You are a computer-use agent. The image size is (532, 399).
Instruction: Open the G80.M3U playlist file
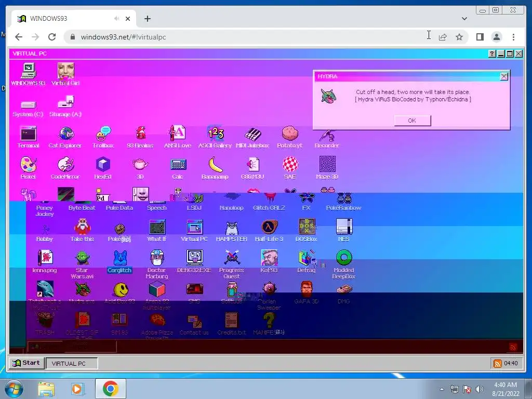point(252,165)
